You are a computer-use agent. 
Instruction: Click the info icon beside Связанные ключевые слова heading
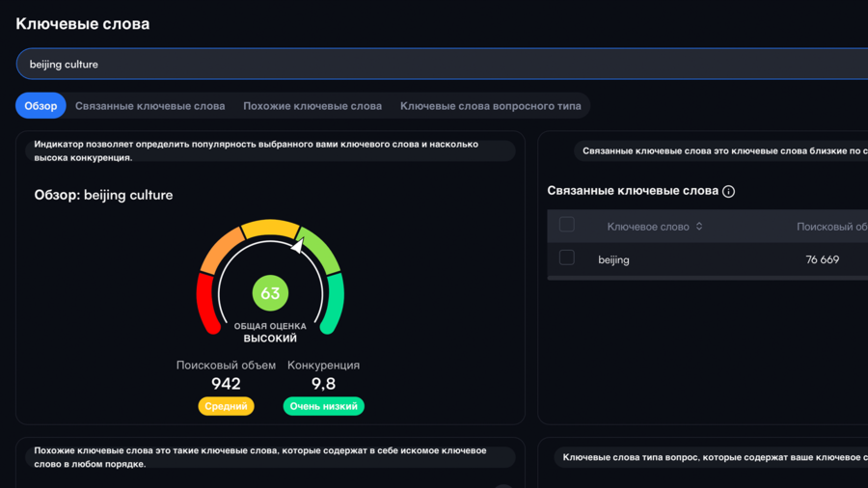pos(729,191)
